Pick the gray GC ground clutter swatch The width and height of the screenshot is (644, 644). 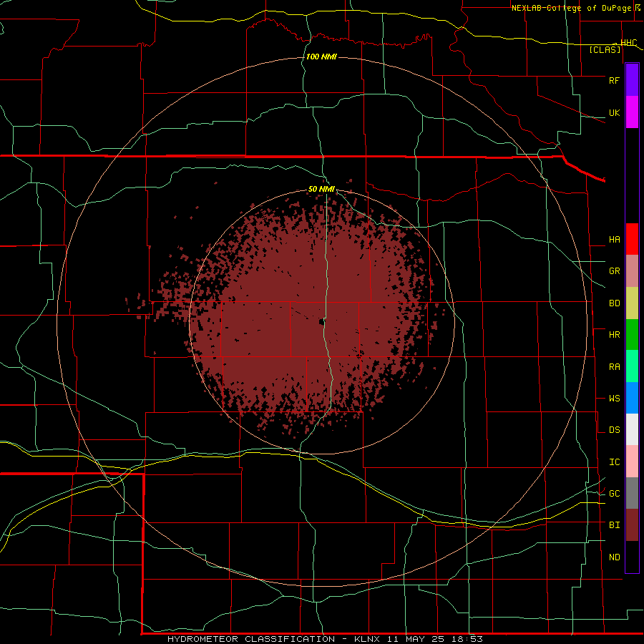click(x=632, y=493)
